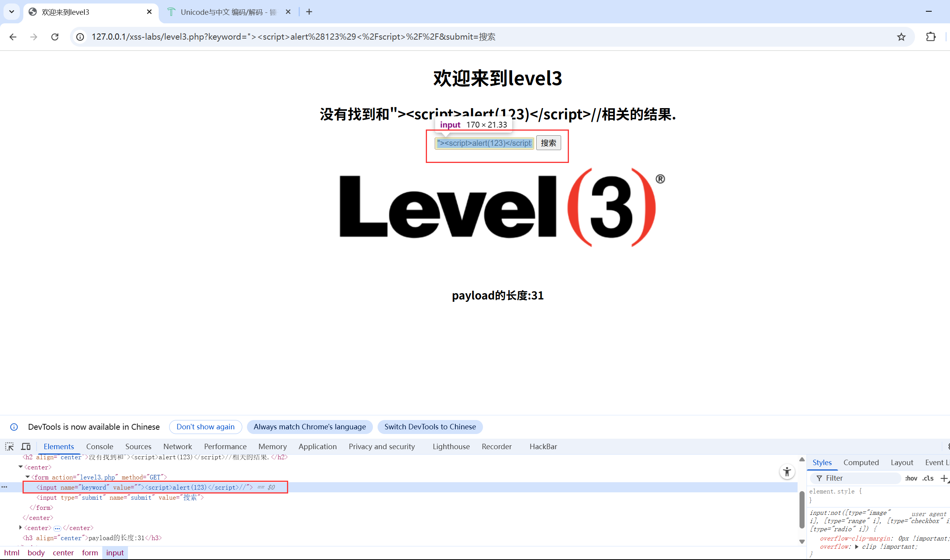The height and width of the screenshot is (560, 950).
Task: Close the Unicode与中文 tab
Action: click(288, 12)
